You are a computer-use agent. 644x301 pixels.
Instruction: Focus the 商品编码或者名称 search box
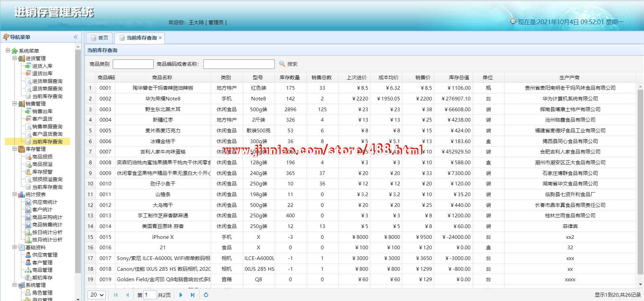click(239, 64)
